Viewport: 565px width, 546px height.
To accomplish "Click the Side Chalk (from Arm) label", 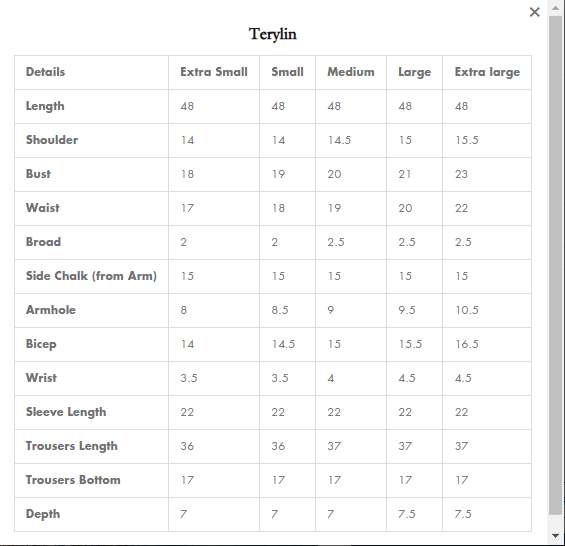I will coord(91,276).
